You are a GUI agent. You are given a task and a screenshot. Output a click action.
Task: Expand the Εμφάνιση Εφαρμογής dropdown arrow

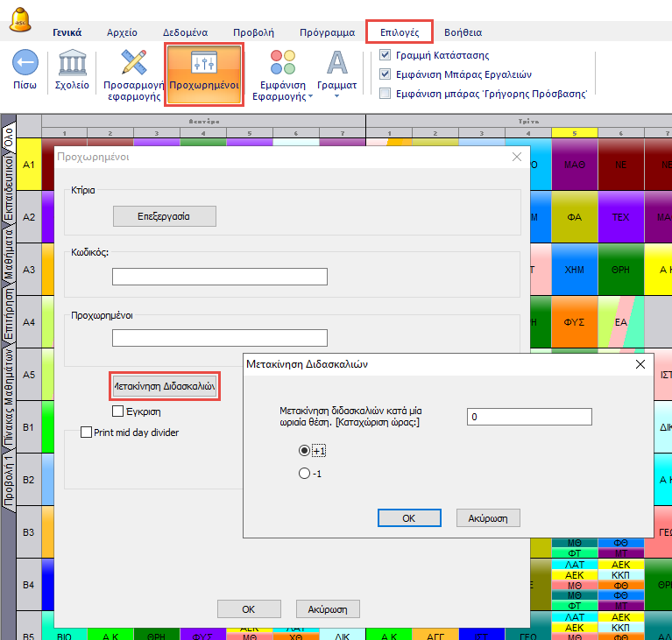click(x=310, y=96)
